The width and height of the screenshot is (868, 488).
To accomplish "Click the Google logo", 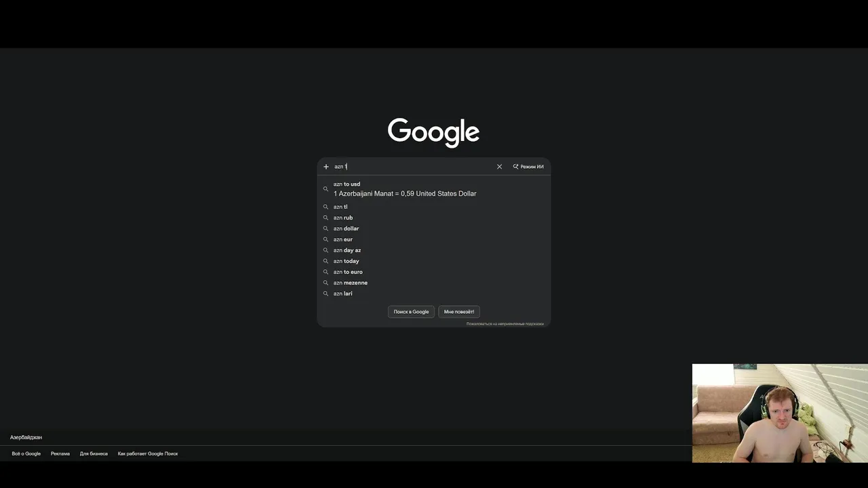I will click(433, 132).
